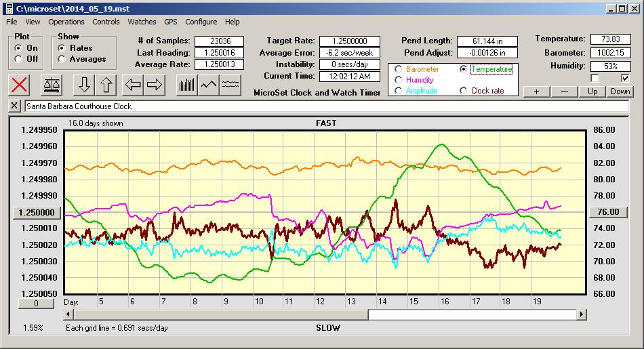This screenshot has width=644, height=349.
Task: Click the left arrow toolbar icon
Action: tap(133, 85)
